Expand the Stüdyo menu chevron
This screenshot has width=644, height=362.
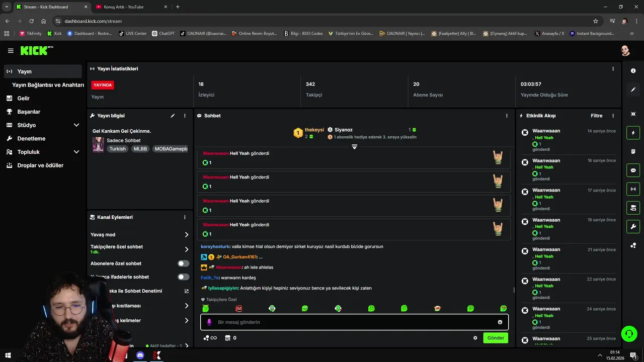point(76,125)
